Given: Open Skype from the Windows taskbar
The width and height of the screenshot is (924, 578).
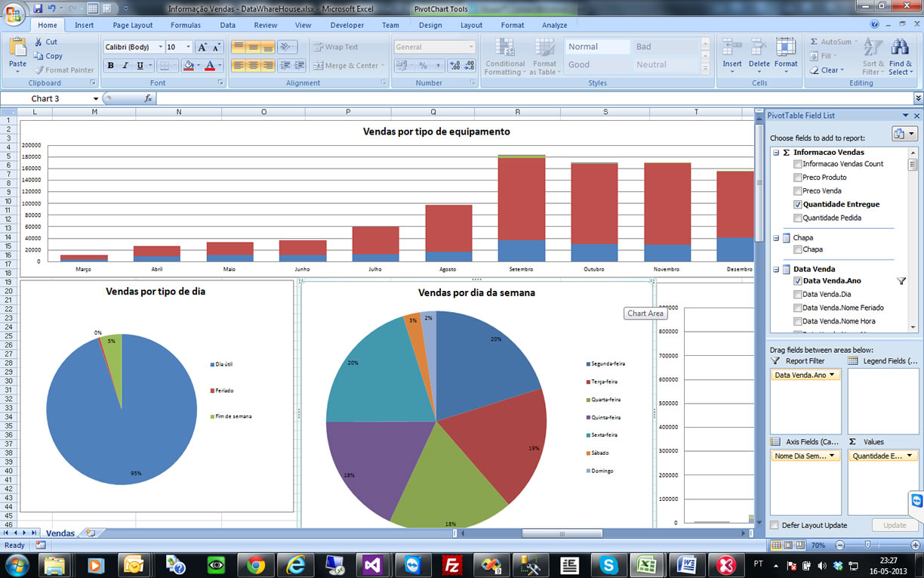Looking at the screenshot, I should tap(609, 564).
